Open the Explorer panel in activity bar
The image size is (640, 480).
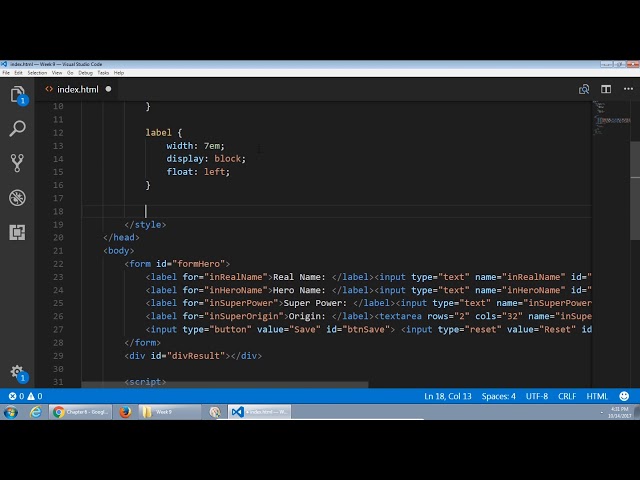[17, 95]
